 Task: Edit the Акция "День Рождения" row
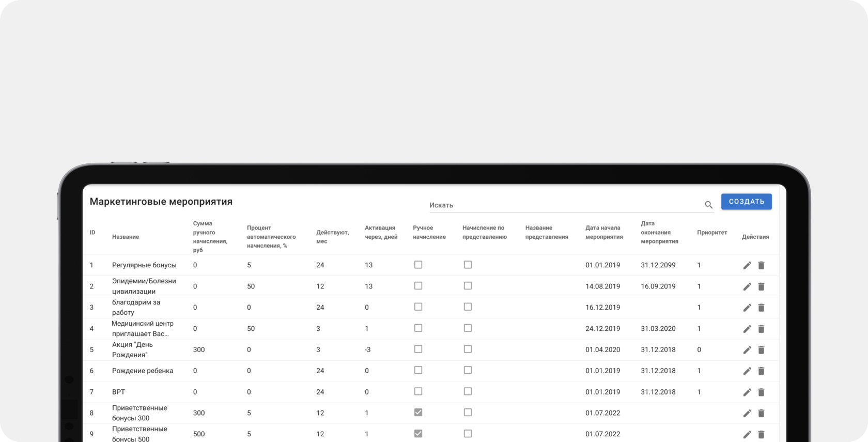(x=747, y=350)
